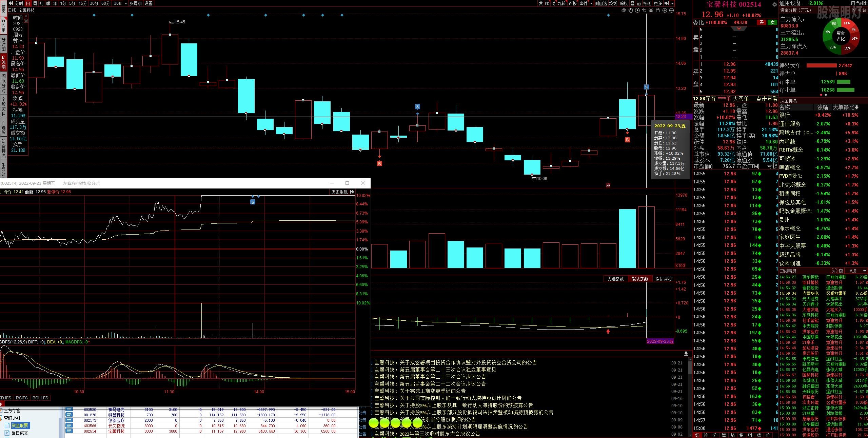Toggle 除权 adjustment on the chart
This screenshot has width=868, height=438.
[x=624, y=3]
